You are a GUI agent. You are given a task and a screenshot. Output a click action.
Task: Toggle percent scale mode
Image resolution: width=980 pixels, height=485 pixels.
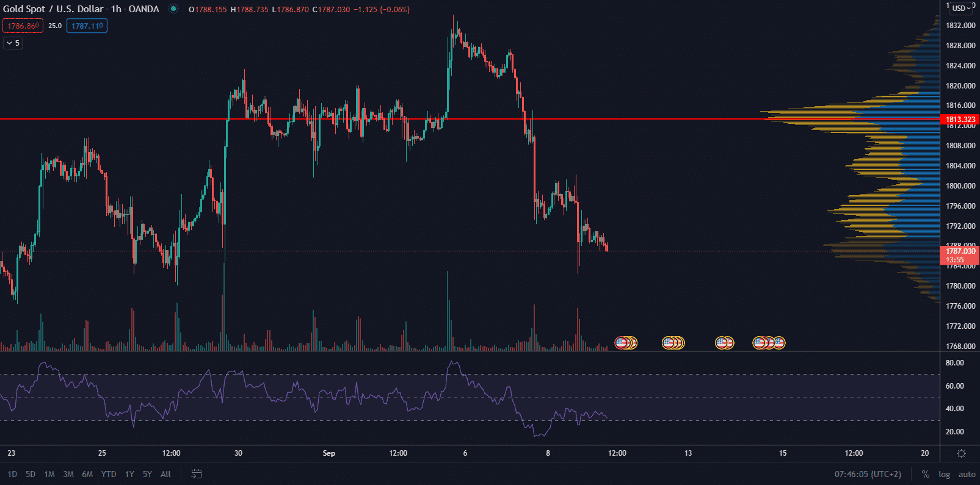pyautogui.click(x=926, y=474)
